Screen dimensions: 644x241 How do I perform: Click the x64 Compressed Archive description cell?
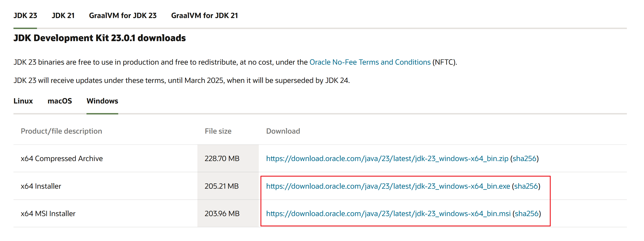[x=62, y=158]
